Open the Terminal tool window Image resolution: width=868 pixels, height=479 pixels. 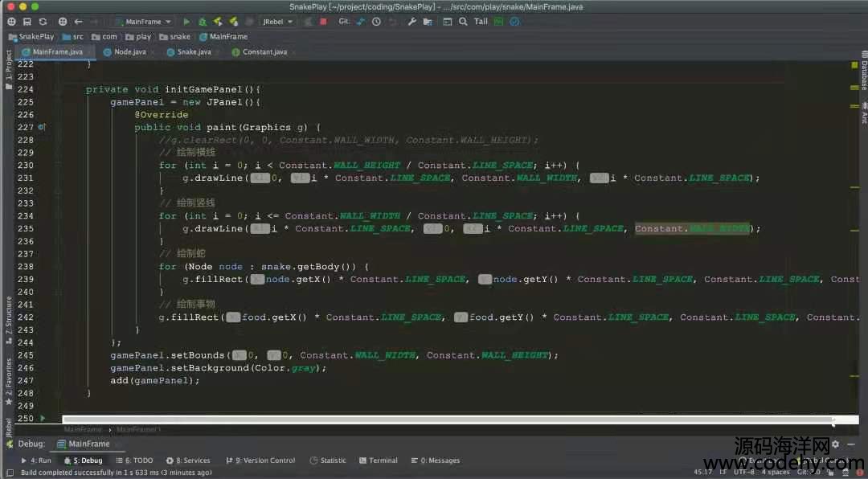point(379,461)
